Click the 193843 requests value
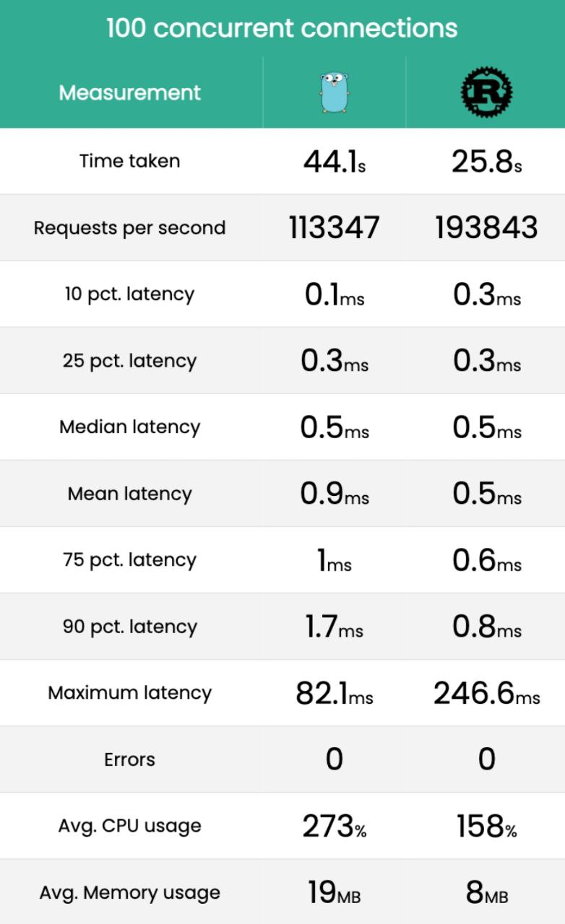The width and height of the screenshot is (565, 924). (x=486, y=228)
